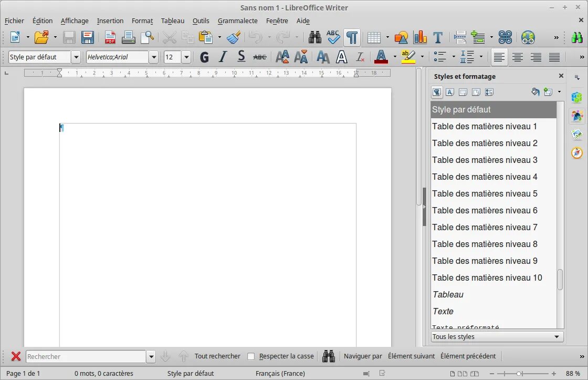
Task: Insert hyperlink globe icon
Action: point(528,37)
